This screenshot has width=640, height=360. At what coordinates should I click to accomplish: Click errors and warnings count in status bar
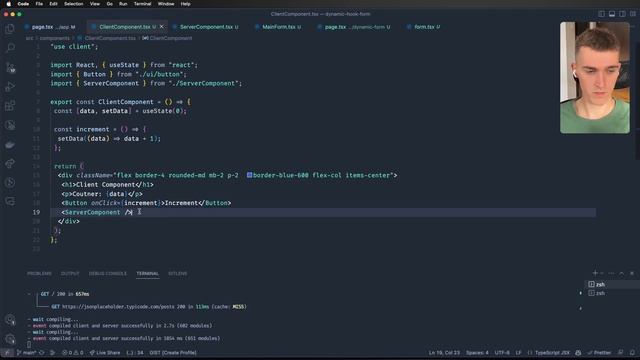click(73, 353)
